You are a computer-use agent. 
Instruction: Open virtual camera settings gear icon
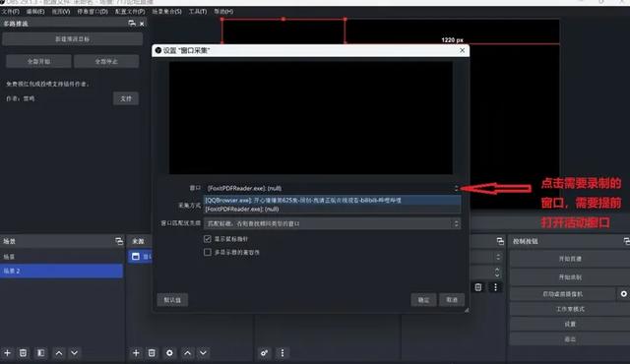[623, 294]
